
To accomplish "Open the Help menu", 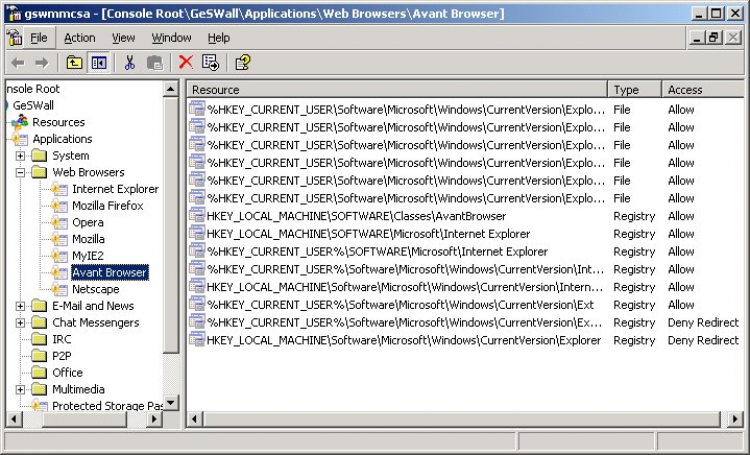I will click(219, 38).
